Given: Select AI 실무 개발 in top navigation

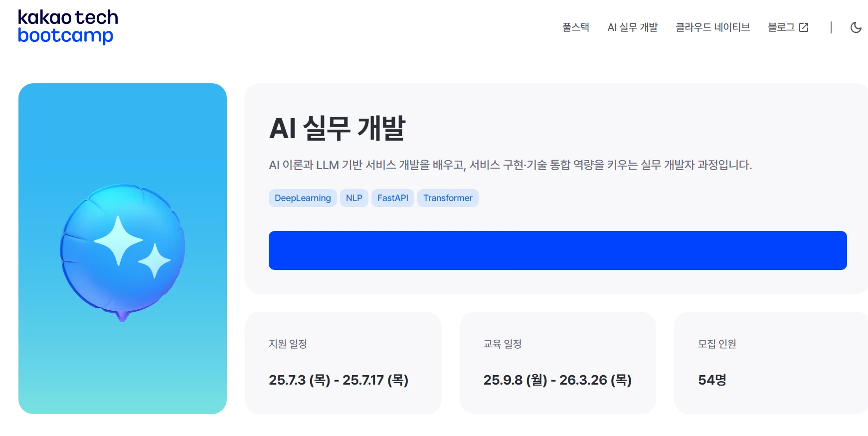Looking at the screenshot, I should [x=632, y=27].
